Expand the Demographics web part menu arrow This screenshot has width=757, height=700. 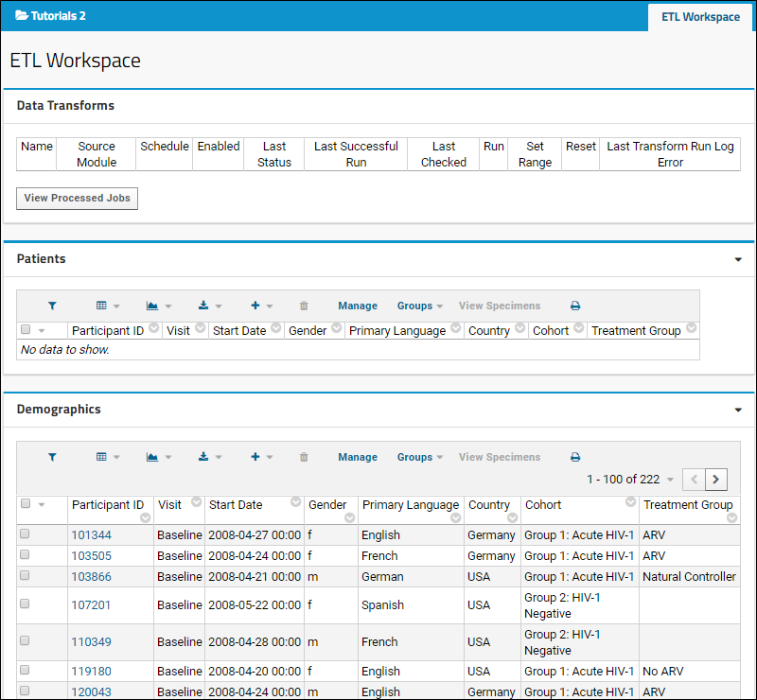738,410
